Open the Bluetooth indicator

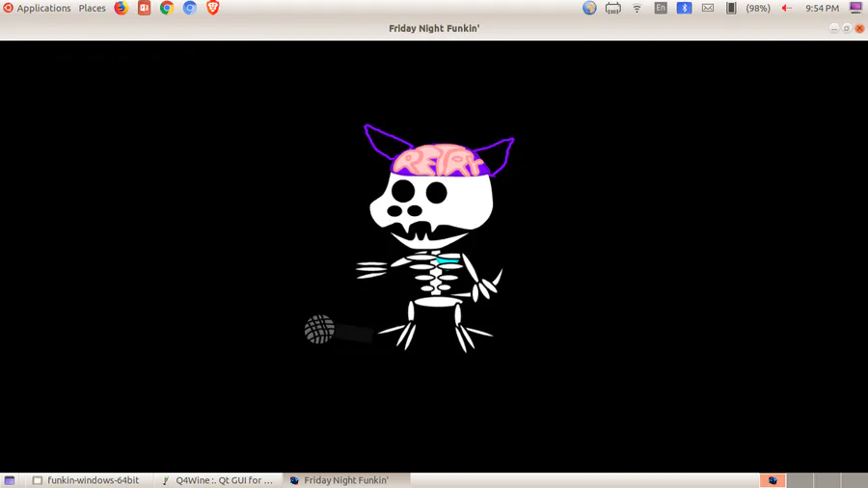pos(684,8)
